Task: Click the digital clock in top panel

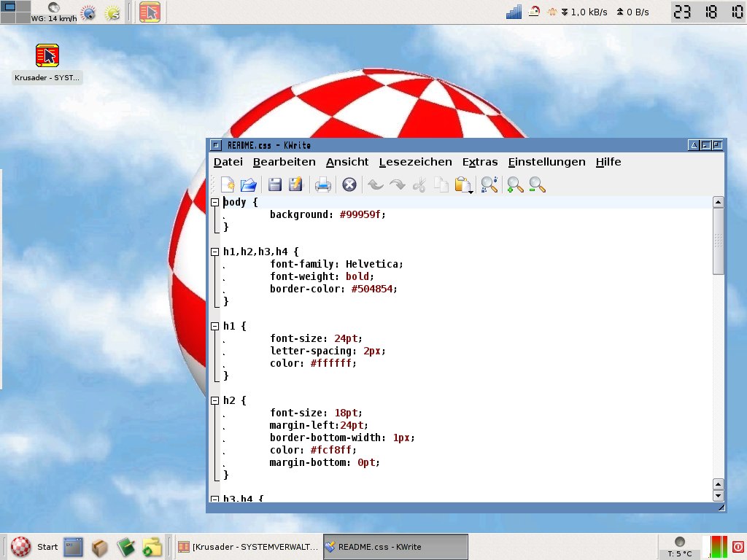Action: coord(708,12)
